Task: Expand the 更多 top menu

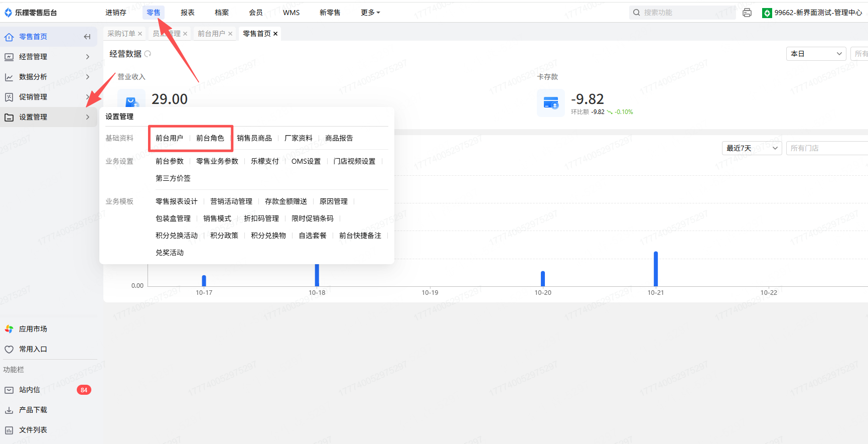Action: coord(370,13)
